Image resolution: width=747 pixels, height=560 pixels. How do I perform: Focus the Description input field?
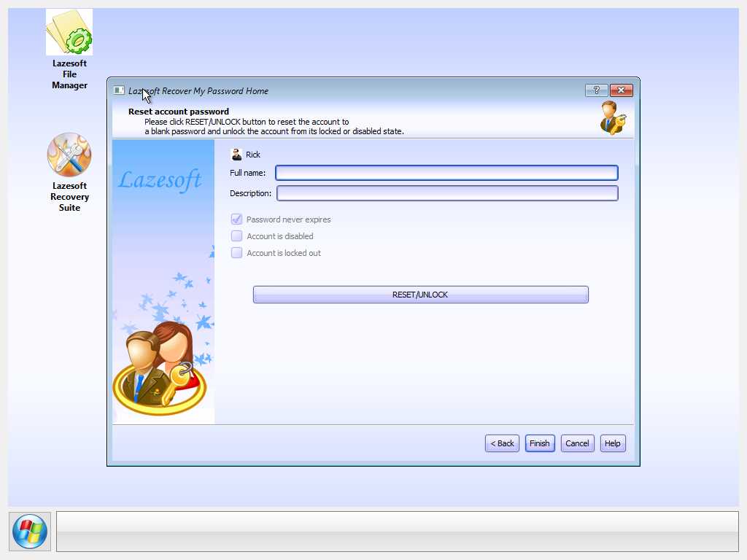pos(447,193)
